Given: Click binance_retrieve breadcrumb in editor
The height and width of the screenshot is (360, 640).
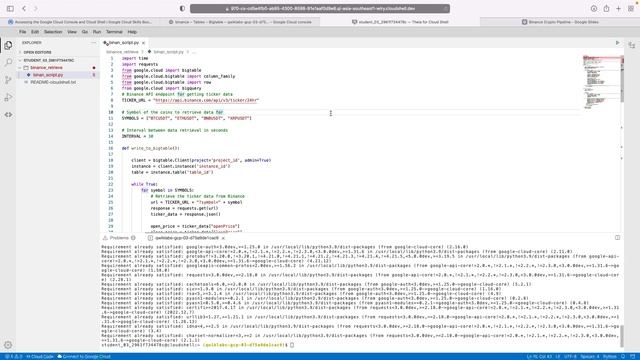Looking at the screenshot, I should pos(122,52).
